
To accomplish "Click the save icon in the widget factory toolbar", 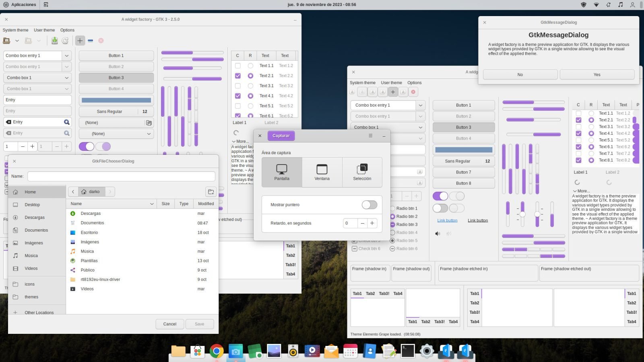I will coord(54,41).
